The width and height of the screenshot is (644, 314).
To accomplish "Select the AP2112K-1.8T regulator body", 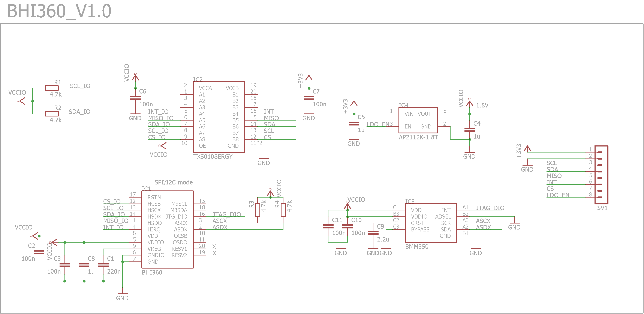I will (x=418, y=120).
